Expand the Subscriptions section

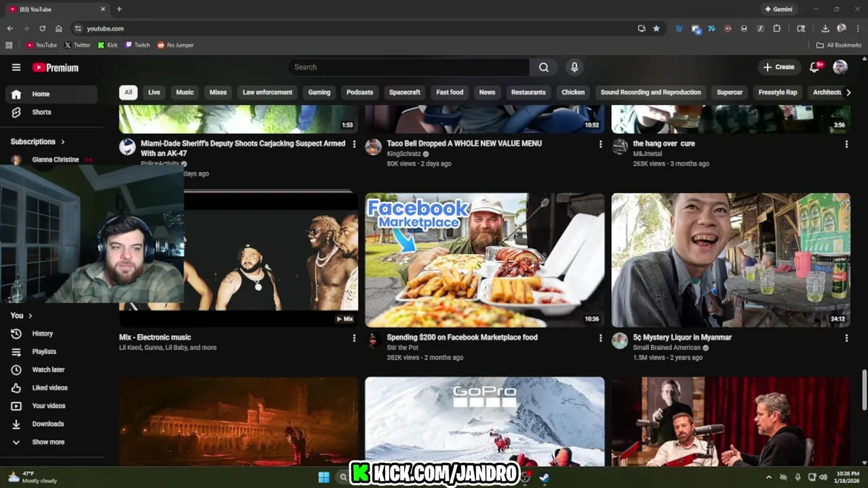pos(38,142)
